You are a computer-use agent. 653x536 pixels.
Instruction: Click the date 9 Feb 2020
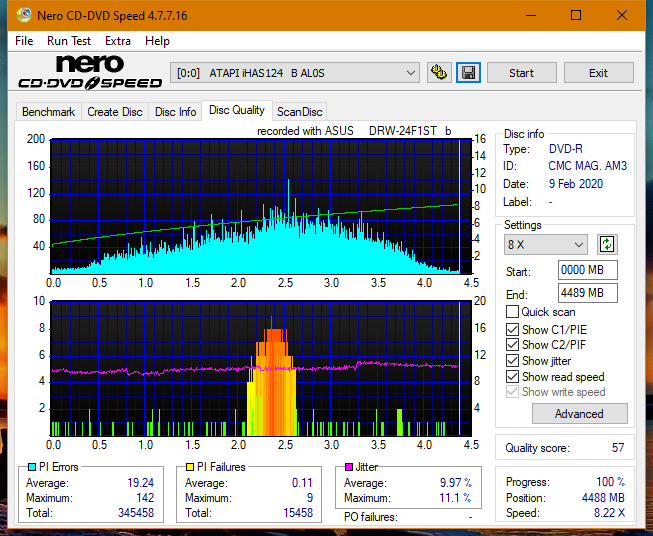point(576,184)
